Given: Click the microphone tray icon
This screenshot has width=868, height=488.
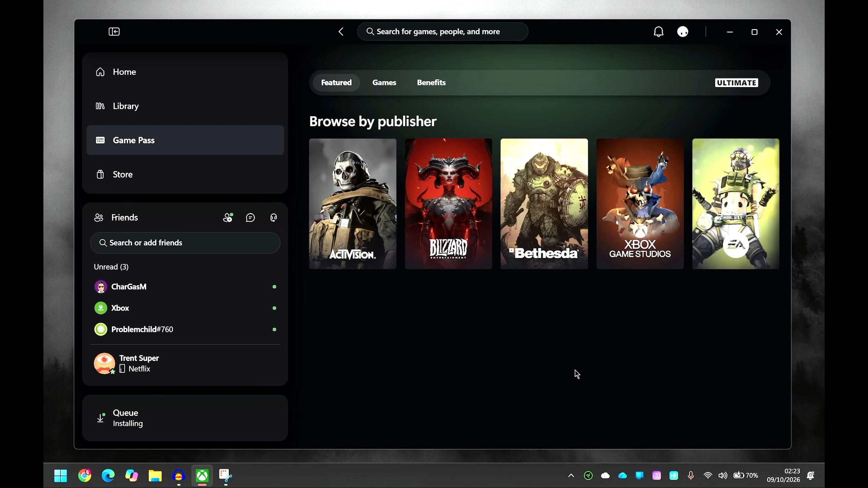Looking at the screenshot, I should tap(691, 476).
